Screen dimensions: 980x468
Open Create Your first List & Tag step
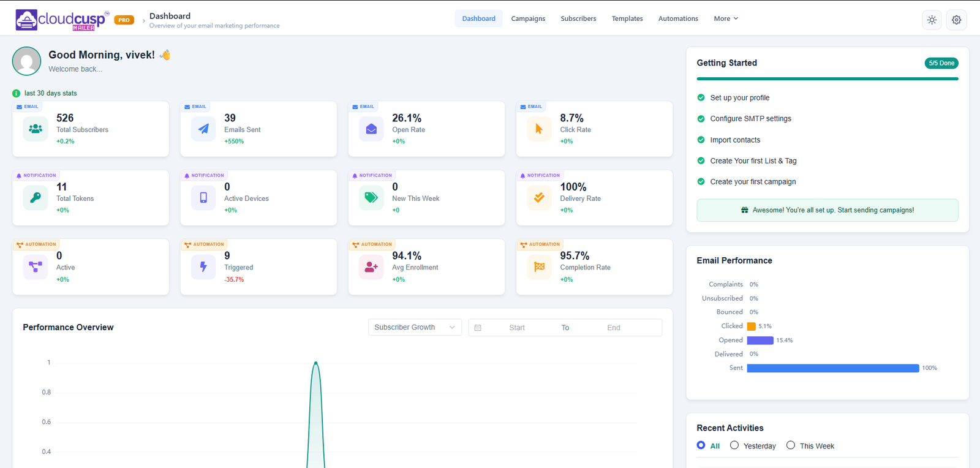[753, 160]
